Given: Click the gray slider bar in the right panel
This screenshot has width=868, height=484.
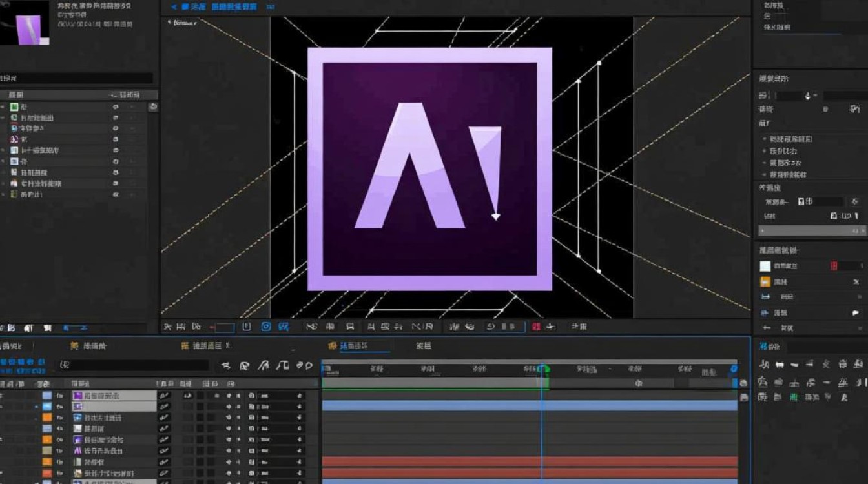Looking at the screenshot, I should [812, 230].
